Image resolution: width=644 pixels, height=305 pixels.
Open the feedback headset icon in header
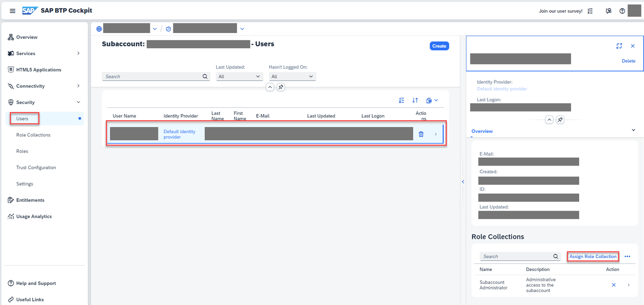(609, 11)
